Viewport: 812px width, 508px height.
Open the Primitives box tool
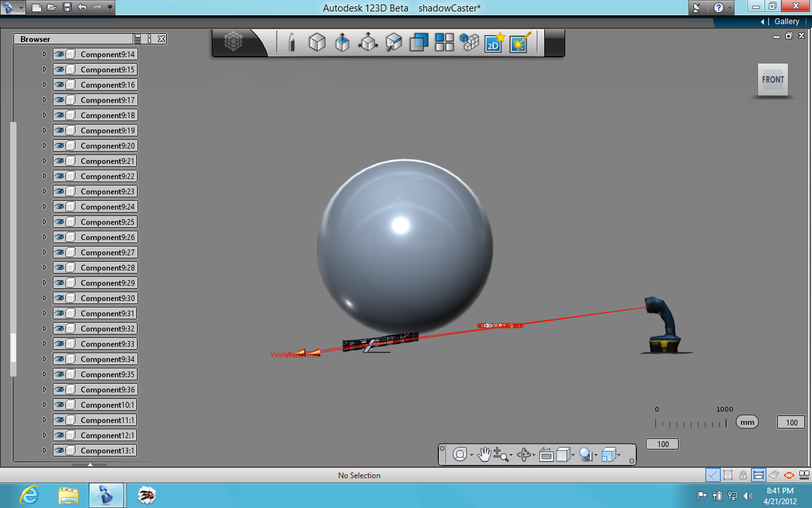coord(317,43)
